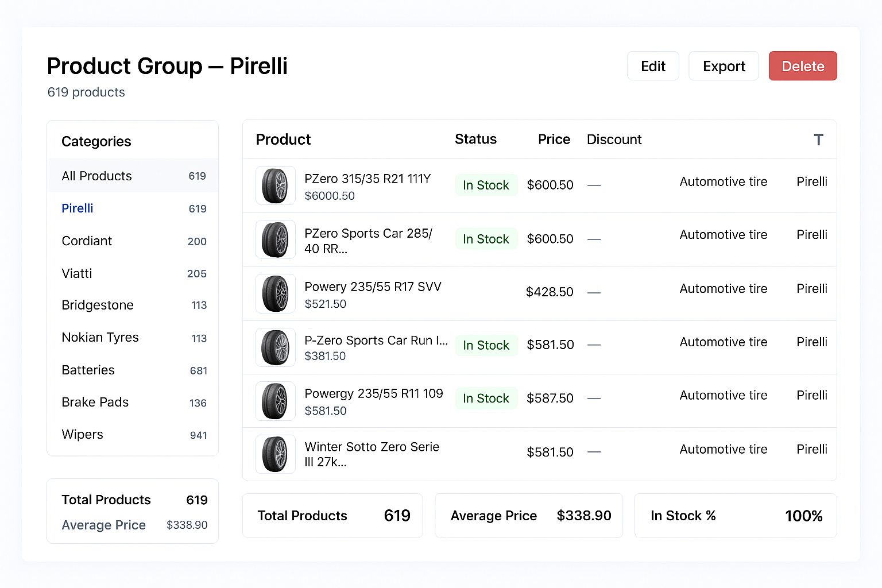Open the PZero Sports Car 285/40 tire image

point(275,239)
